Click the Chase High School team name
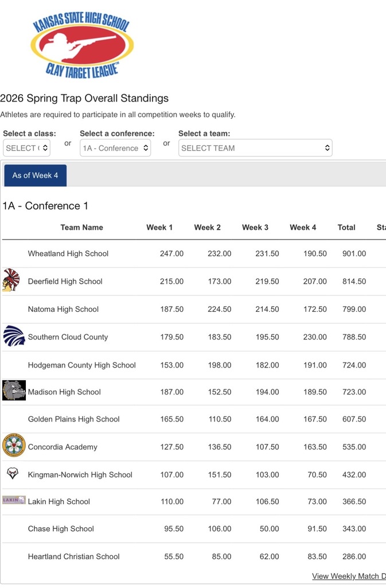 coord(61,528)
